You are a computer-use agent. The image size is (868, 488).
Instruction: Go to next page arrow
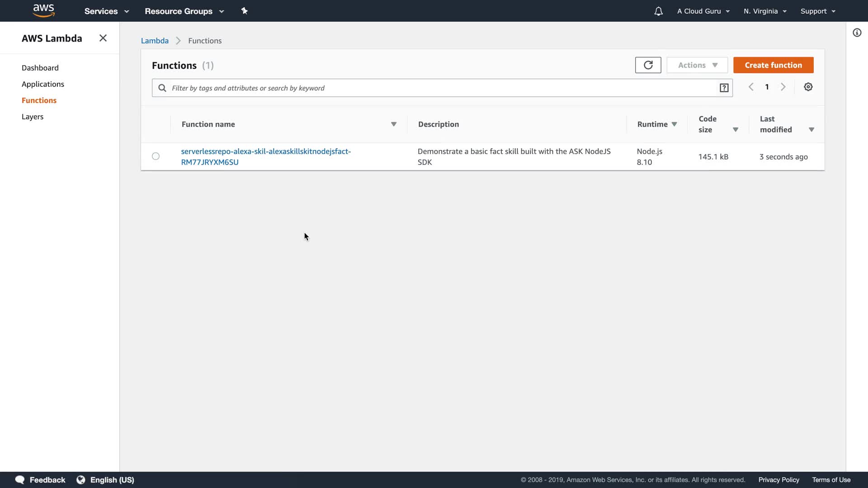(x=783, y=87)
